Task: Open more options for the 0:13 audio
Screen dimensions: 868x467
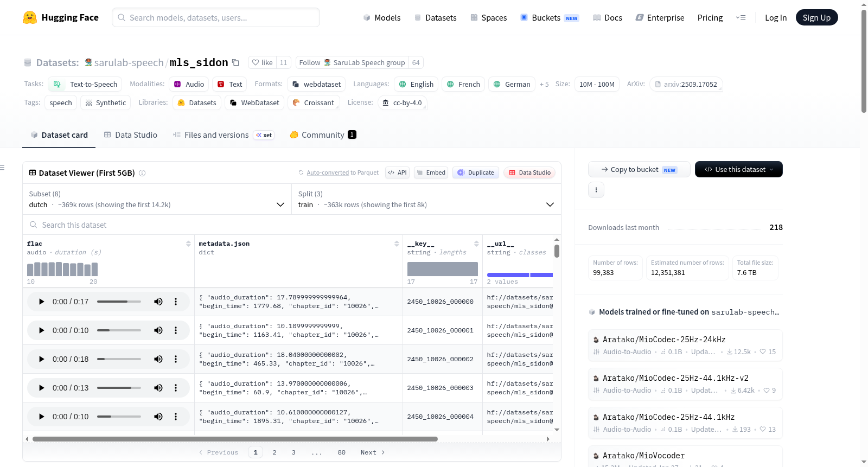Action: [x=176, y=388]
